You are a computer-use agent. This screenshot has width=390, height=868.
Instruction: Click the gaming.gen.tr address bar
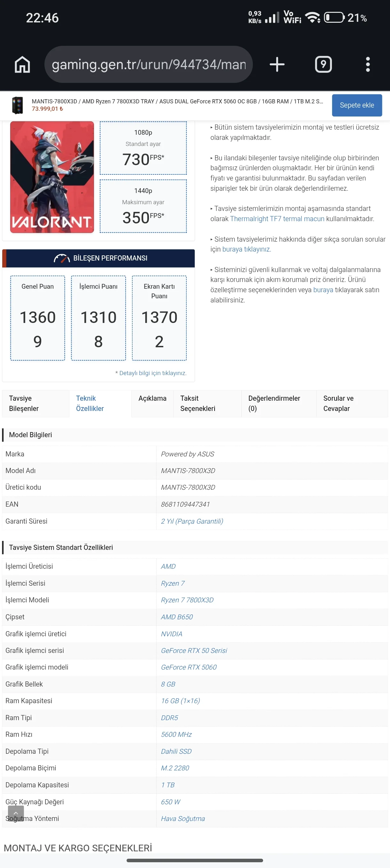[x=148, y=64]
